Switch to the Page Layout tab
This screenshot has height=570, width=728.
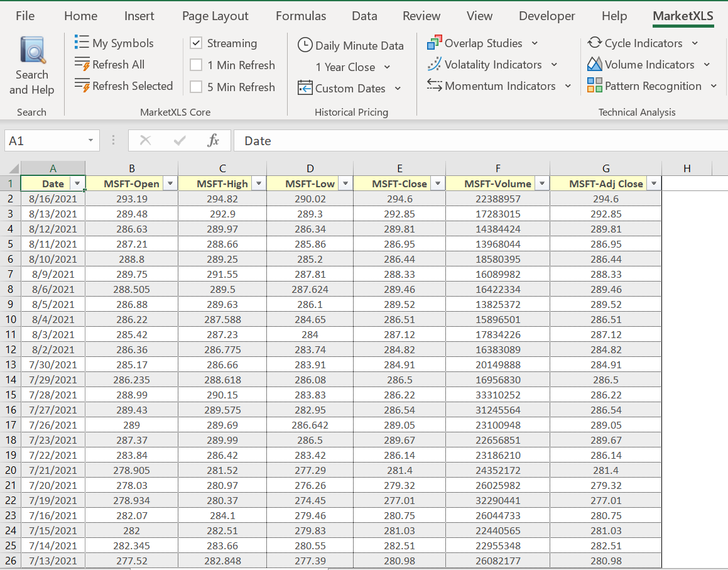215,16
